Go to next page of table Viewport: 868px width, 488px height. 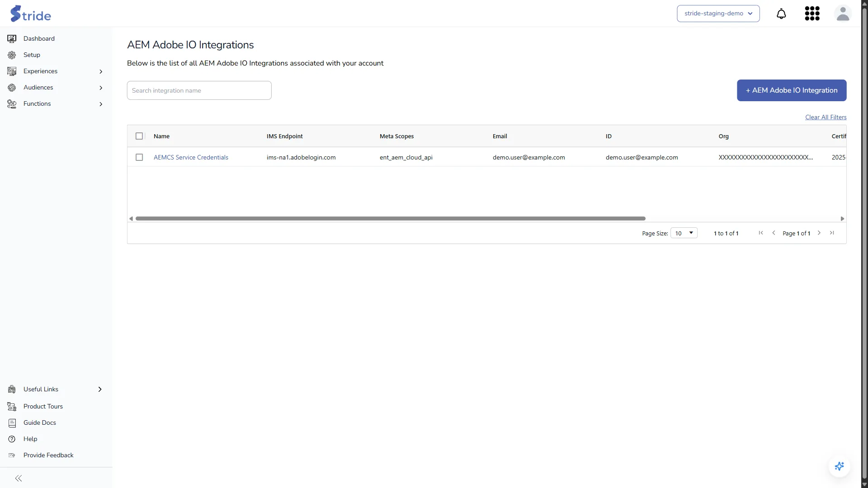(x=819, y=233)
